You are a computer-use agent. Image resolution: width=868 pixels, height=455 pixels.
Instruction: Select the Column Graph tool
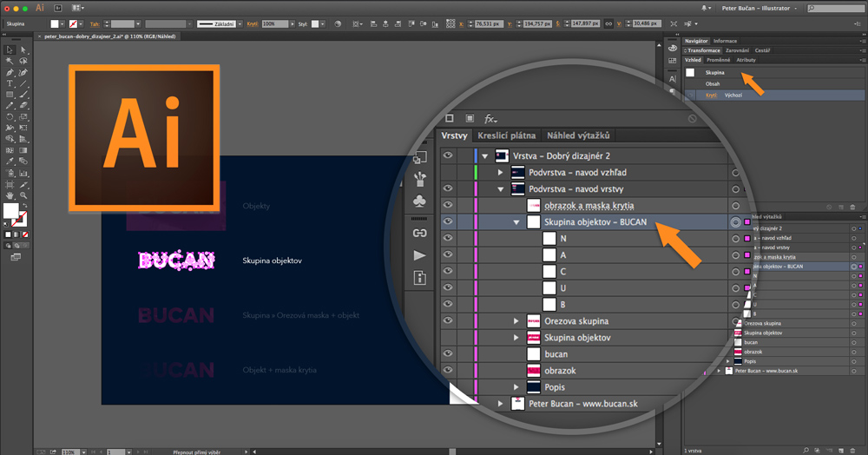tap(23, 173)
